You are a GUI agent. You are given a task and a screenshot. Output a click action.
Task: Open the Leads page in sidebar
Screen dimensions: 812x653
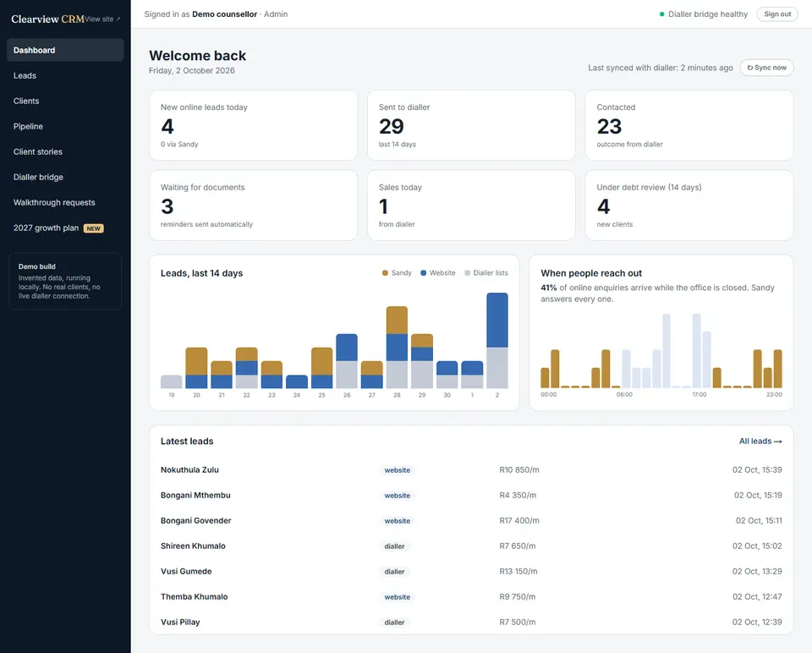pyautogui.click(x=65, y=75)
